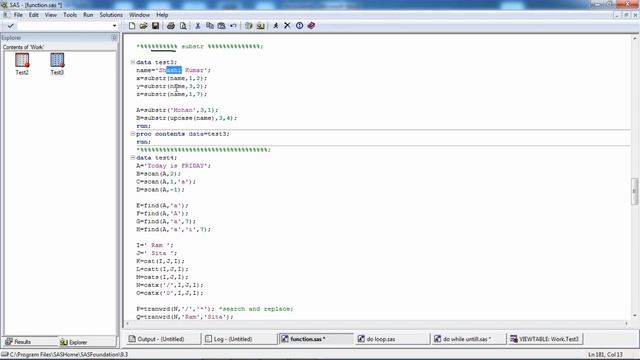The image size is (640, 360).
Task: Open the Edit menu
Action: coord(33,15)
